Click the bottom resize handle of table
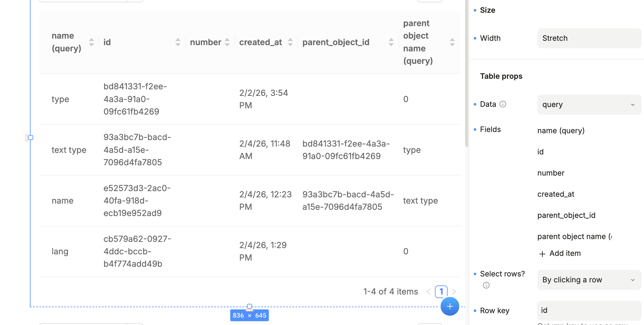This screenshot has height=325, width=644. (249, 307)
